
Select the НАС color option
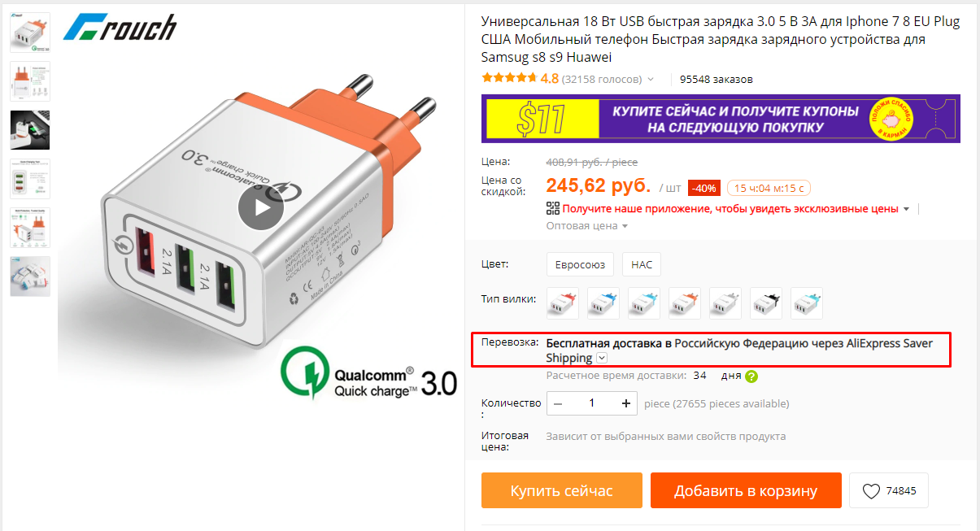pos(642,265)
